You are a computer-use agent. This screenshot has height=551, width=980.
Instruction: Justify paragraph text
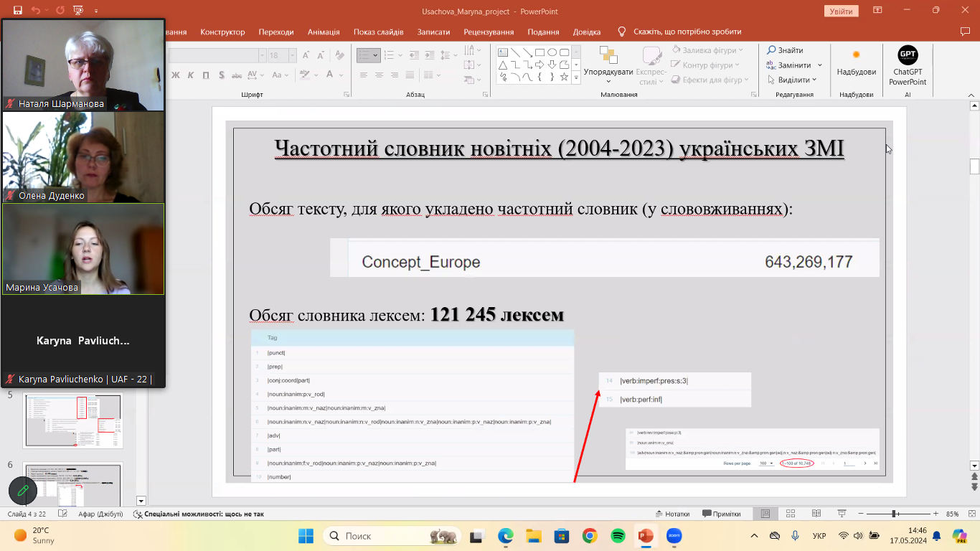(409, 75)
